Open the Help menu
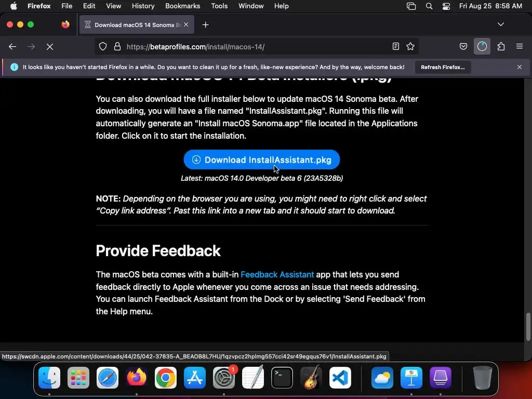Image resolution: width=532 pixels, height=399 pixels. click(281, 6)
